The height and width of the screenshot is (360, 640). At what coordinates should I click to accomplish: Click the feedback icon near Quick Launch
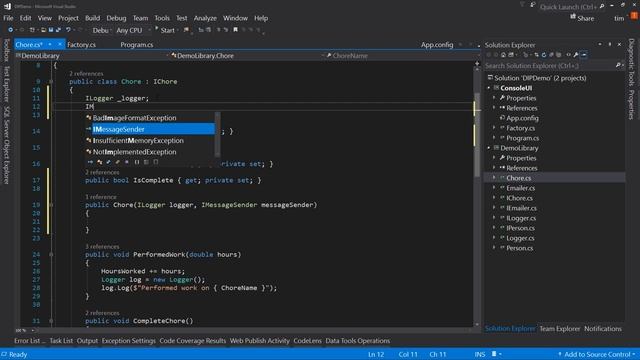tap(533, 5)
